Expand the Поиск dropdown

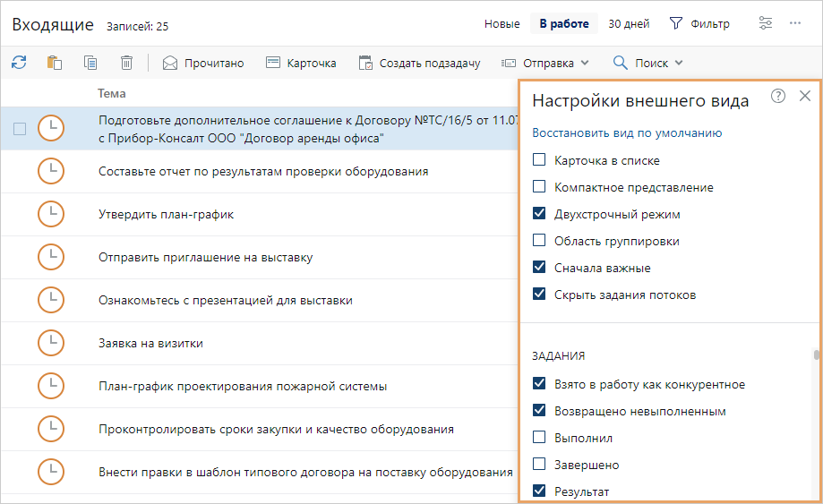tap(647, 63)
